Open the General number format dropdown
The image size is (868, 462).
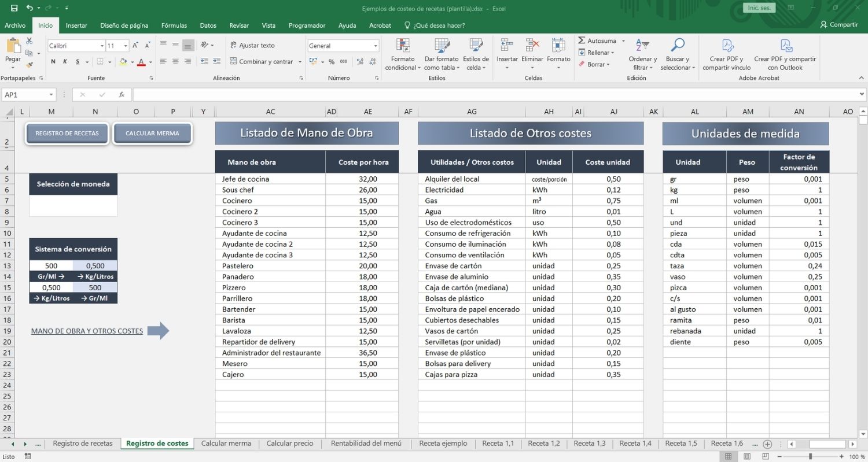(x=376, y=46)
